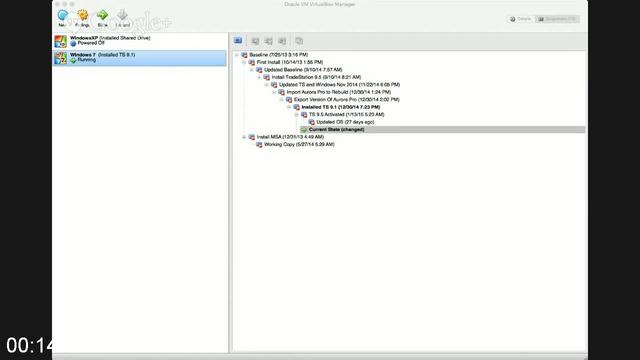This screenshot has width=640, height=360.
Task: Collapse the Updated Baseline snapshot node
Action: pyautogui.click(x=251, y=70)
